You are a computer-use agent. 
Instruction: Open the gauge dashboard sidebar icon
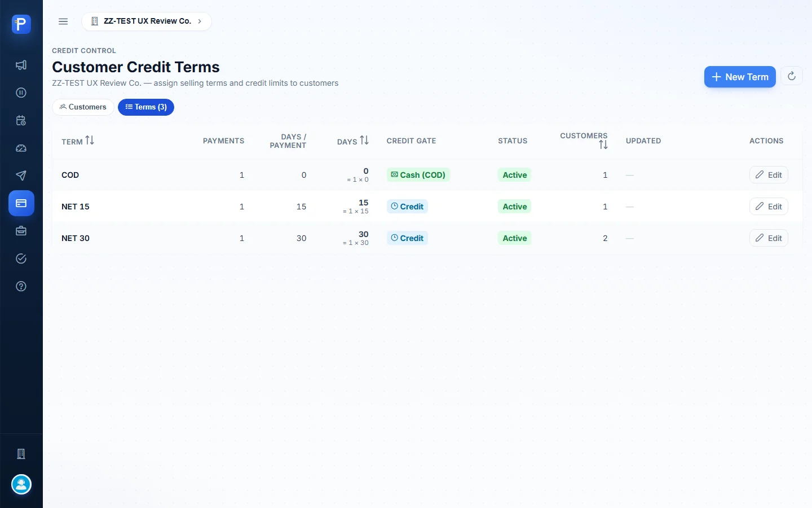(21, 148)
